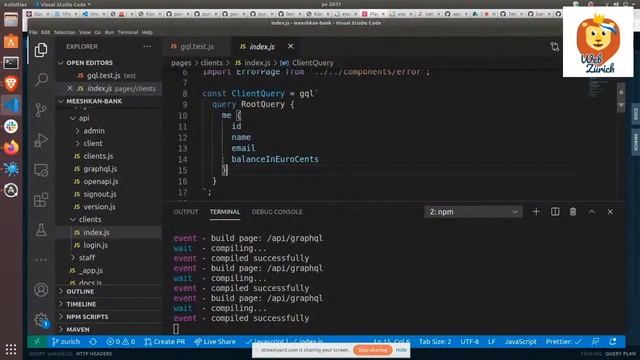The width and height of the screenshot is (640, 360).
Task: Click the compare changes icon in editor toolbar
Action: coord(554,47)
